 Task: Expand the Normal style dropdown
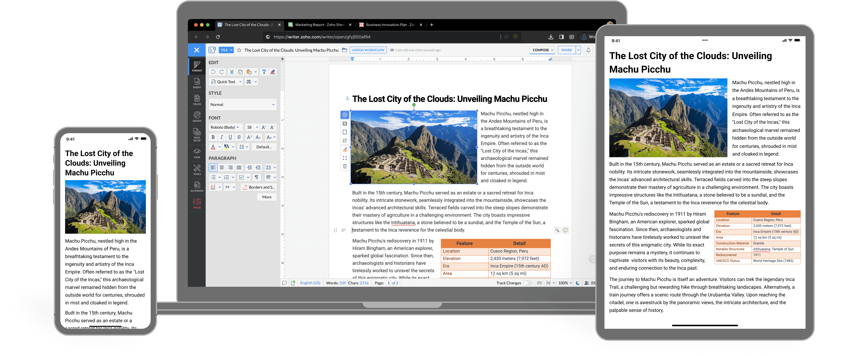(243, 104)
